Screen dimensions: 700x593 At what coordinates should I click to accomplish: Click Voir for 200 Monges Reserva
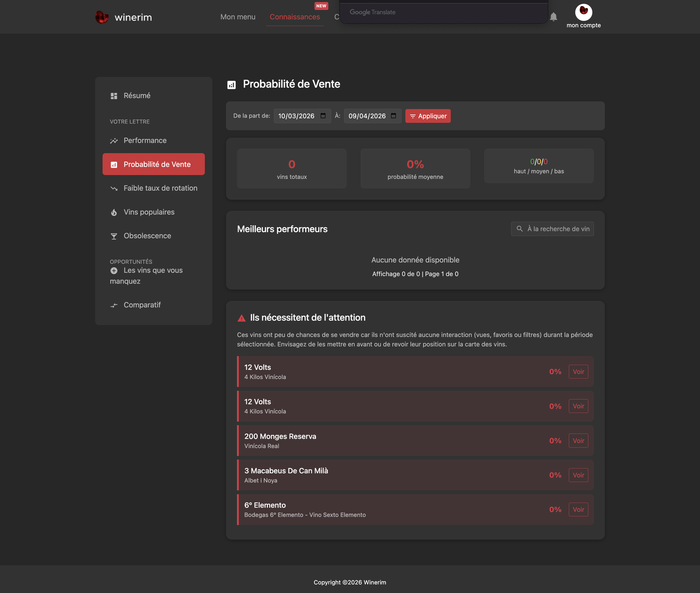click(579, 441)
